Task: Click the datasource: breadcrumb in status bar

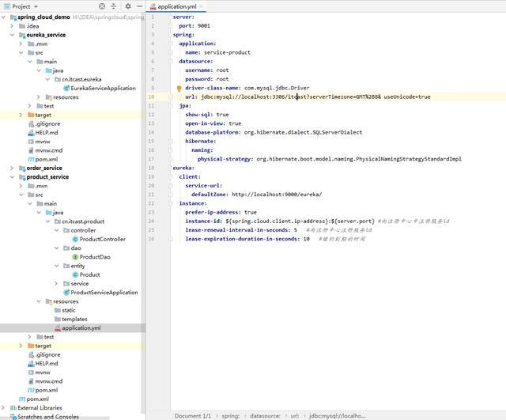Action: point(265,415)
